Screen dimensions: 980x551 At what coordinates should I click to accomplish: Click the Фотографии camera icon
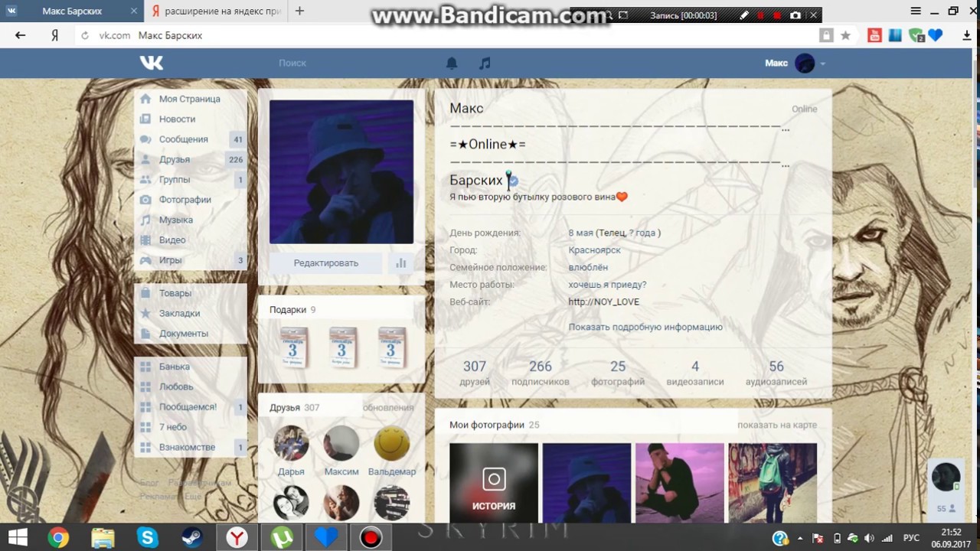click(145, 200)
